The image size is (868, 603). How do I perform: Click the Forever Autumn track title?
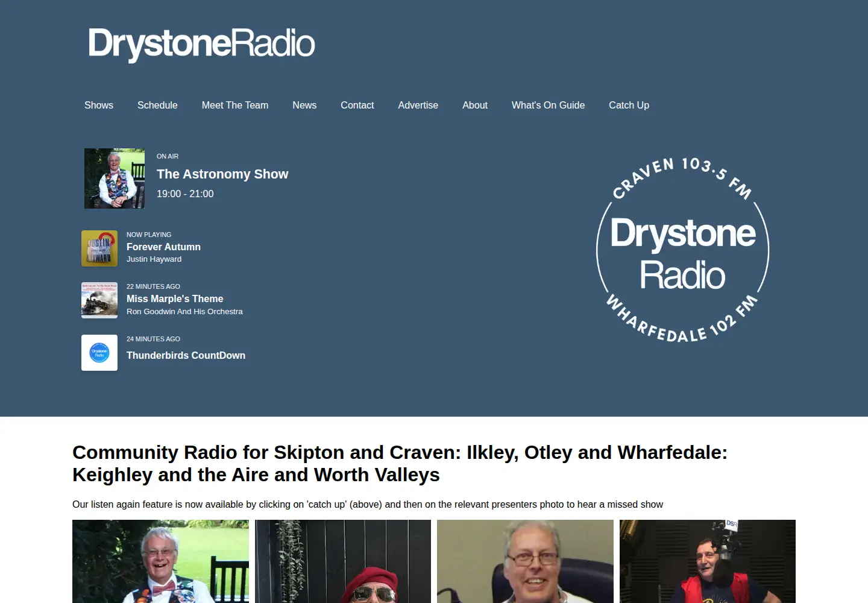coord(163,247)
